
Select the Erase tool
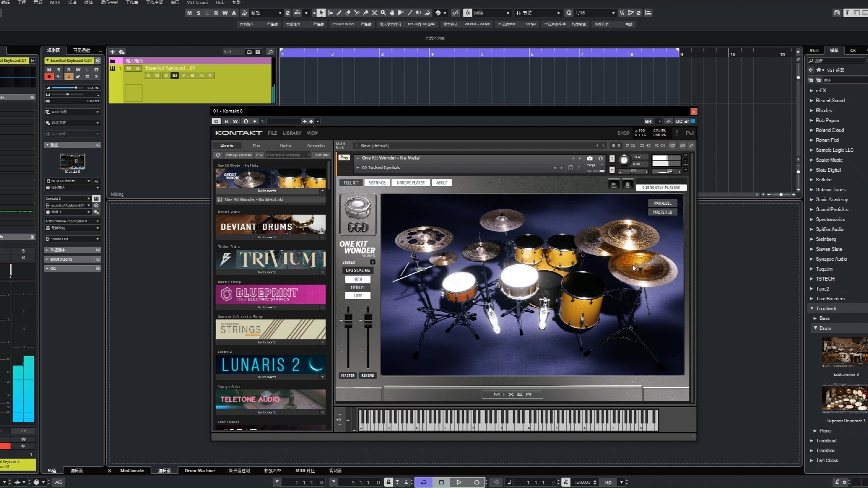348,13
